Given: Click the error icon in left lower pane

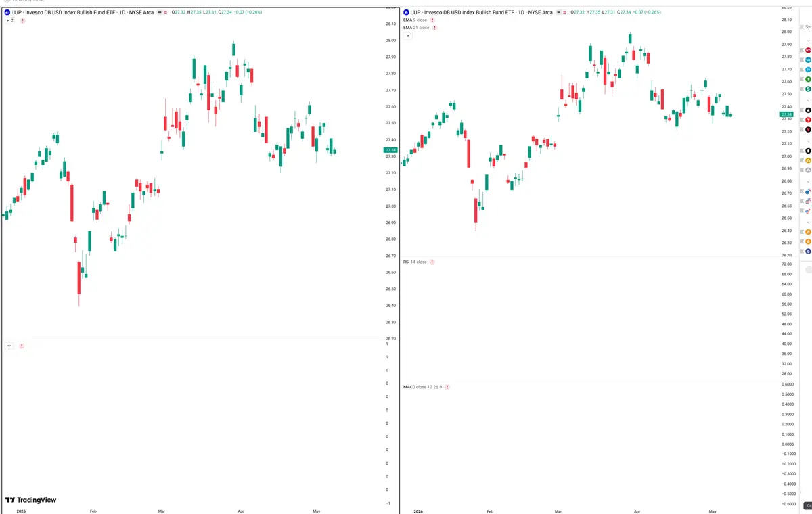Looking at the screenshot, I should coord(22,346).
